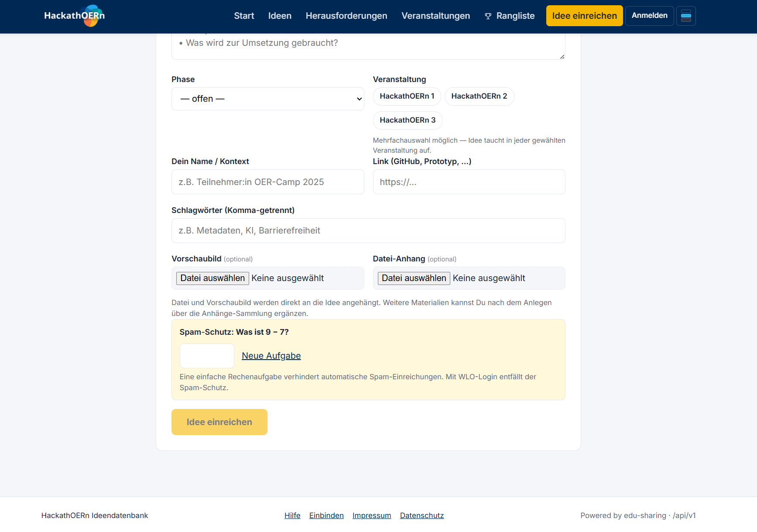This screenshot has height=532, width=757.
Task: Open the Einbinden footer link
Action: [326, 515]
